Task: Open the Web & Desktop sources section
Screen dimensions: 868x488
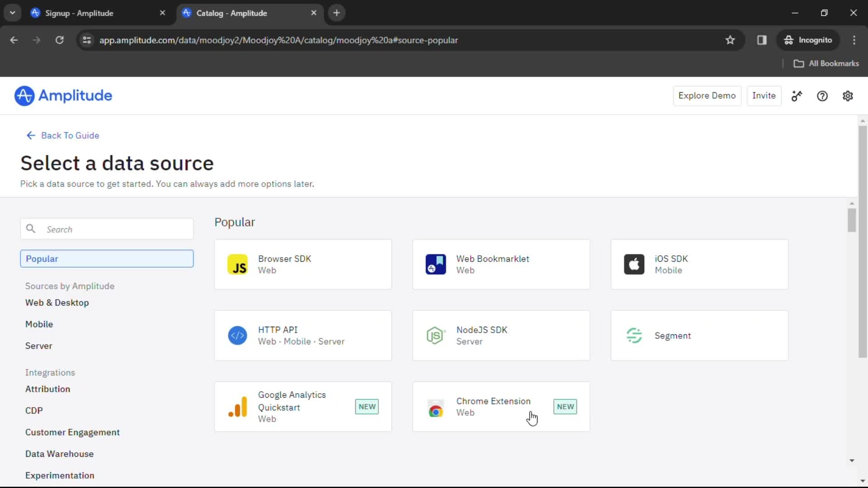Action: pyautogui.click(x=57, y=302)
